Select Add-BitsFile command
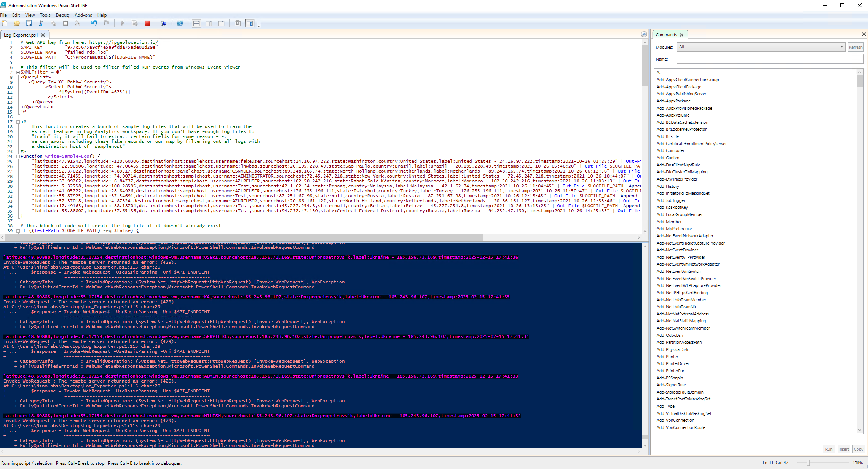 click(x=667, y=136)
